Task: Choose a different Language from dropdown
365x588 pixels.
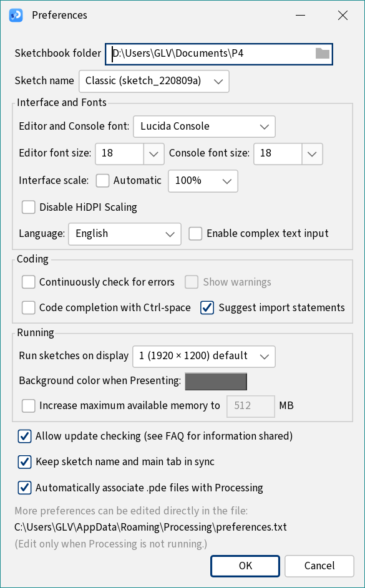Action: tap(125, 234)
